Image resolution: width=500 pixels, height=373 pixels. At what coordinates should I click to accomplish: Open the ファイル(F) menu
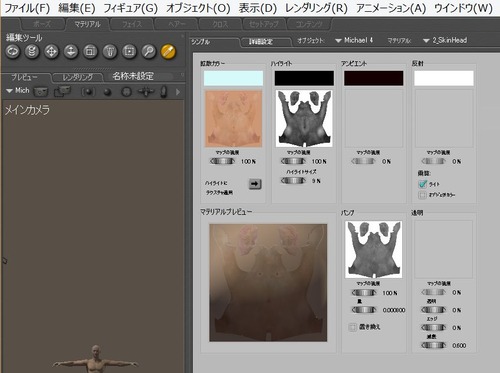27,8
